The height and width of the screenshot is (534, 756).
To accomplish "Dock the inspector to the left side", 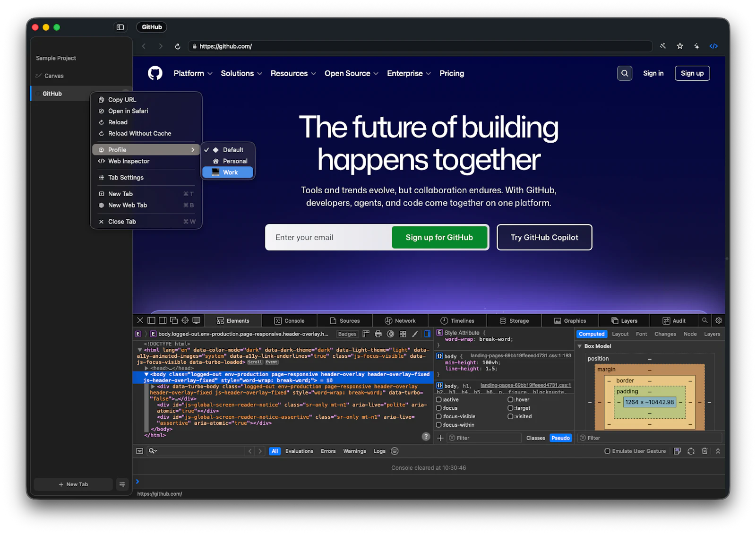I will click(151, 320).
